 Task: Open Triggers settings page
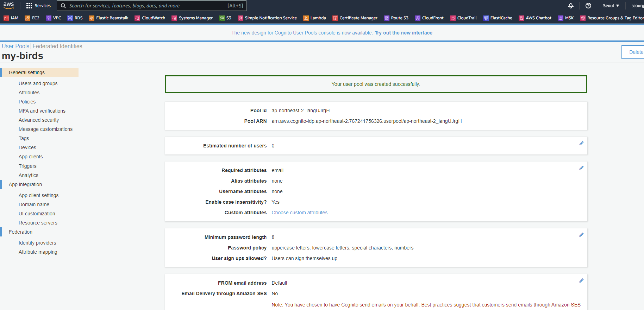27,166
